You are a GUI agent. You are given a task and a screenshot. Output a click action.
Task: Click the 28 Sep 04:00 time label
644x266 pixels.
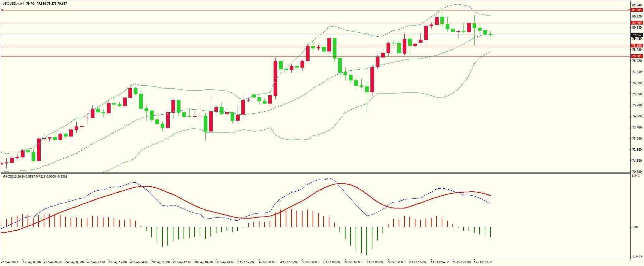pos(139,262)
